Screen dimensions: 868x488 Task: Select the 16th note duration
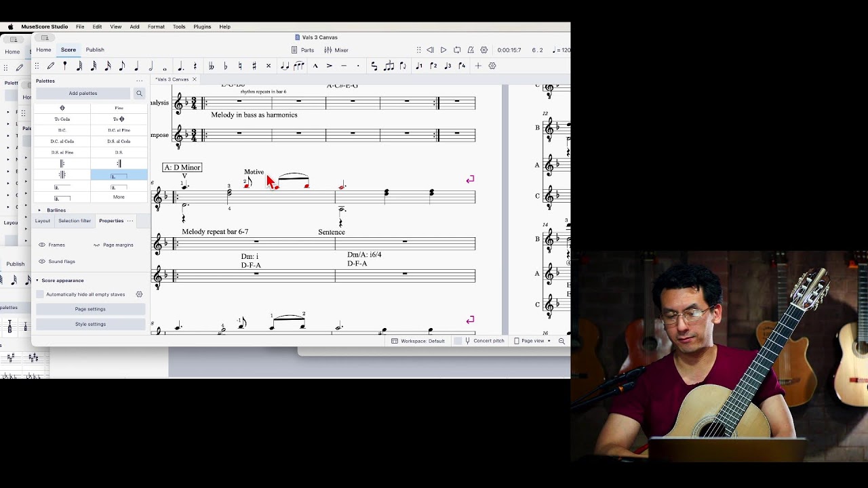[x=108, y=66]
